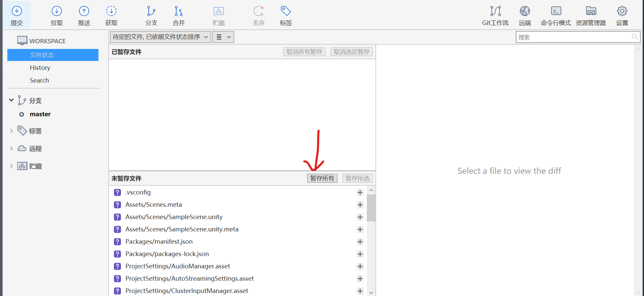Stage packages-lock.json using plus icon
This screenshot has width=644, height=296.
(x=360, y=254)
